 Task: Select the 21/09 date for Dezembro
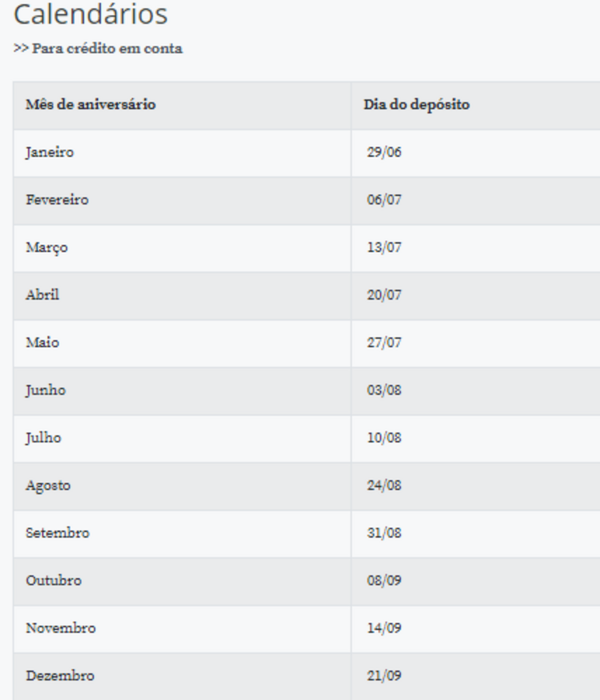(x=384, y=676)
